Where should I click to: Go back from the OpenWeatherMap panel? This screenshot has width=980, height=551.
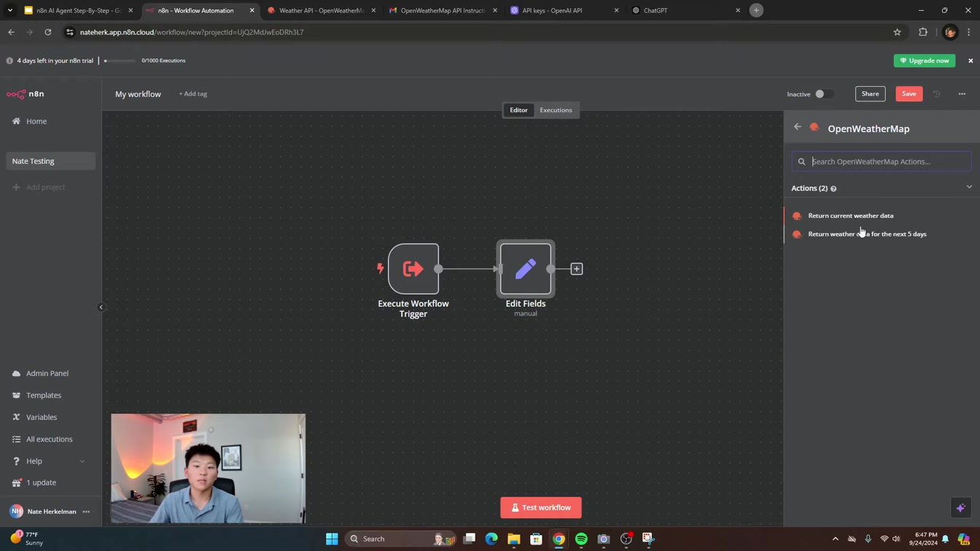(798, 127)
